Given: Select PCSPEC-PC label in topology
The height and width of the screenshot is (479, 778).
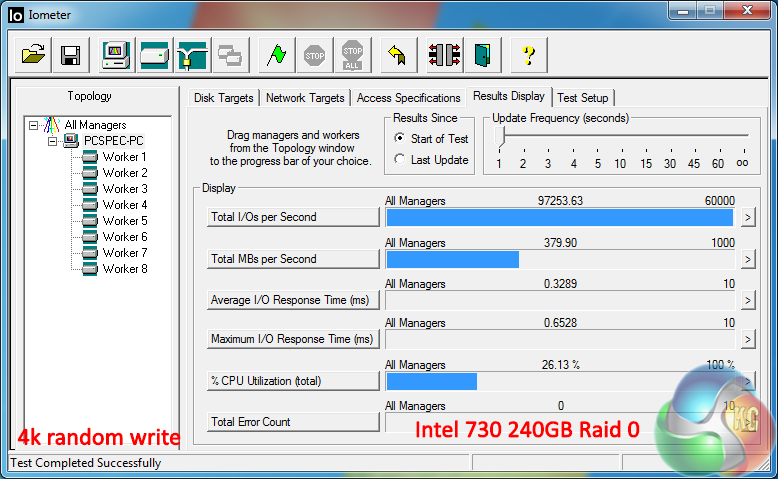Looking at the screenshot, I should [114, 141].
